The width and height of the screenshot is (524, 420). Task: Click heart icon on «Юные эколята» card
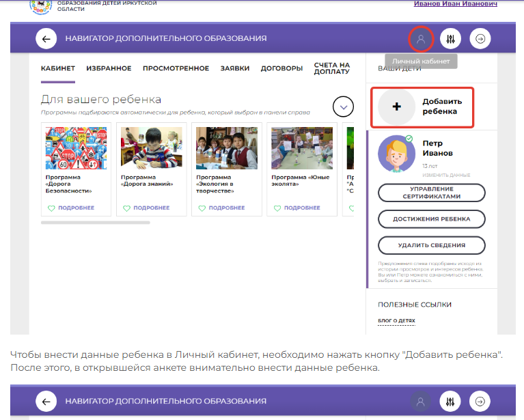(x=277, y=208)
